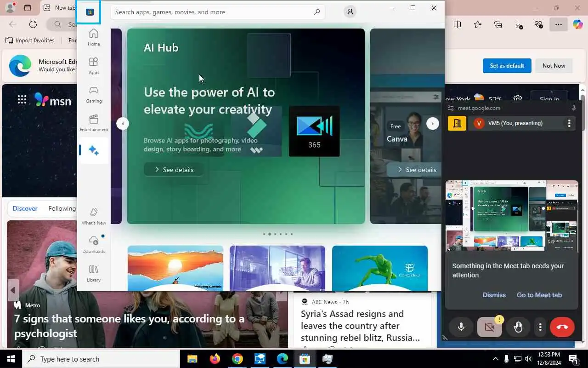Toggle the camera button in Meet panel
Image resolution: width=588 pixels, height=368 pixels.
coord(490,327)
